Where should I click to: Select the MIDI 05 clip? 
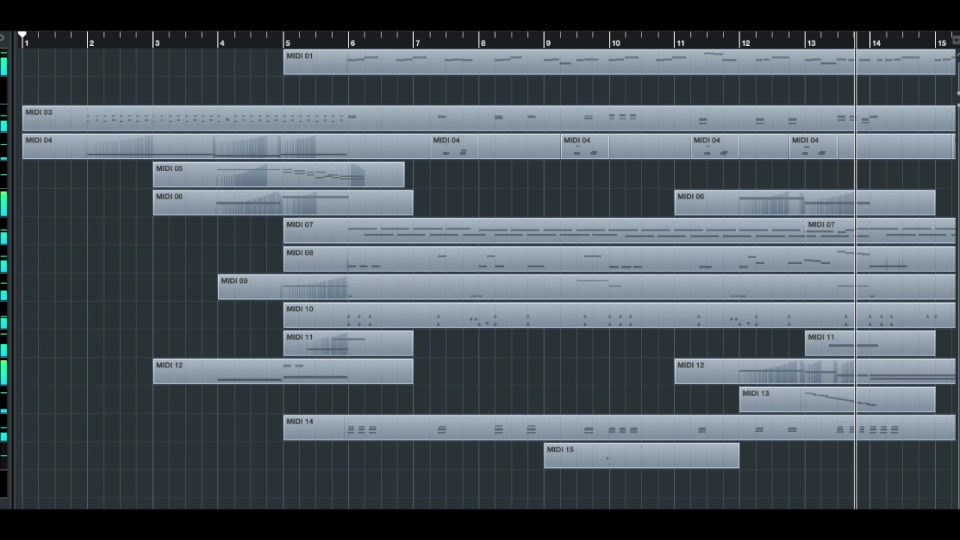coord(279,174)
